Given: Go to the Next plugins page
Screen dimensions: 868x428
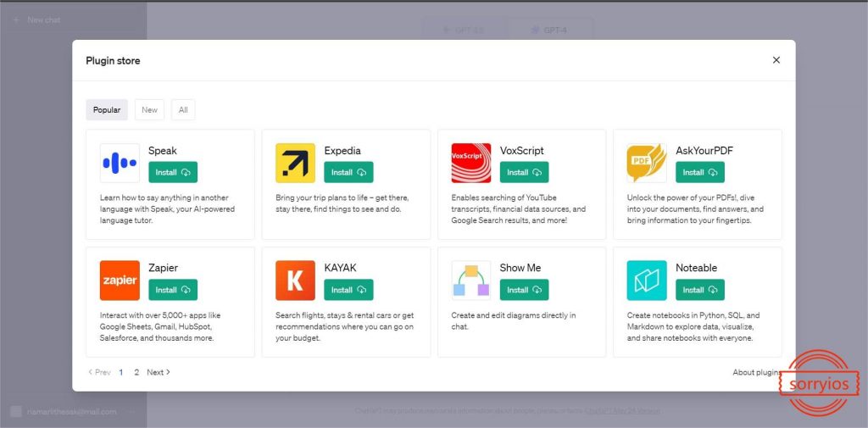Looking at the screenshot, I should click(158, 372).
